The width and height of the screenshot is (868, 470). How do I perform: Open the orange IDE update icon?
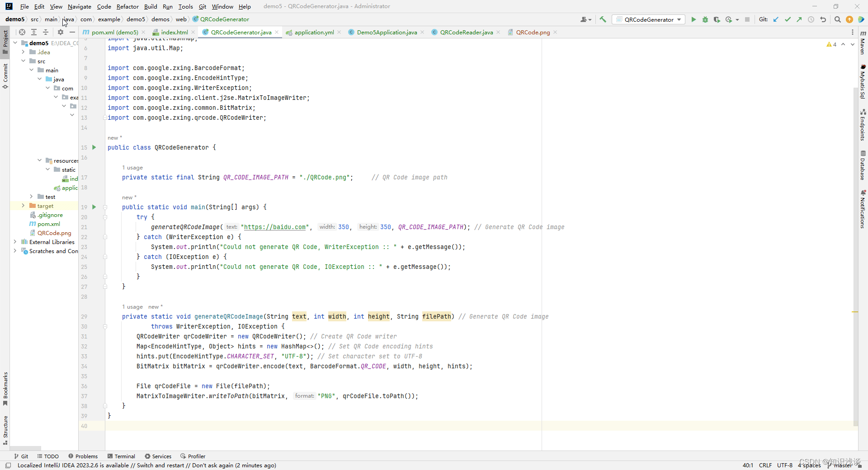click(849, 19)
